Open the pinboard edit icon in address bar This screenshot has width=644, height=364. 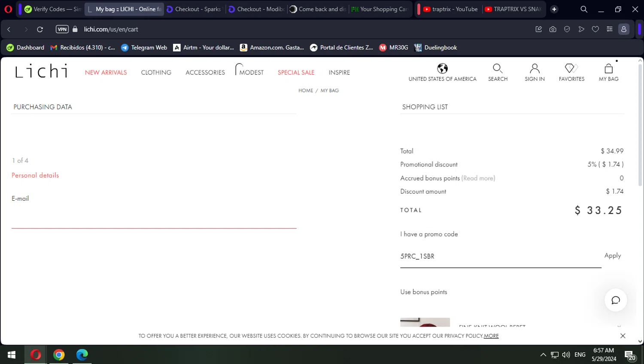[x=538, y=29]
